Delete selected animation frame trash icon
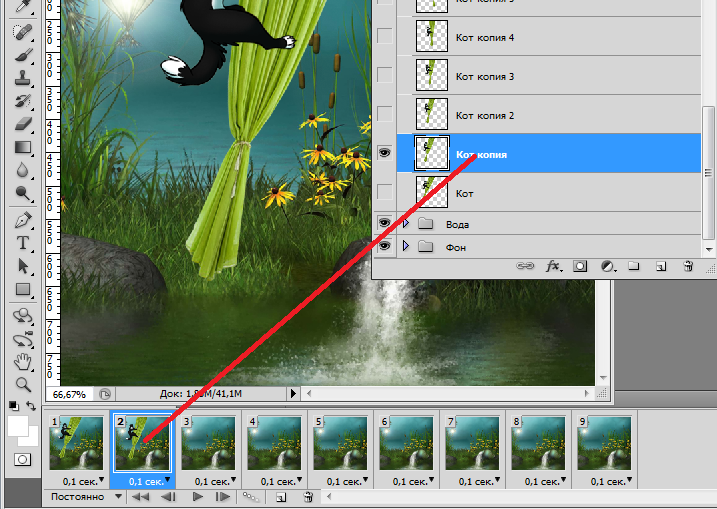 [x=309, y=497]
